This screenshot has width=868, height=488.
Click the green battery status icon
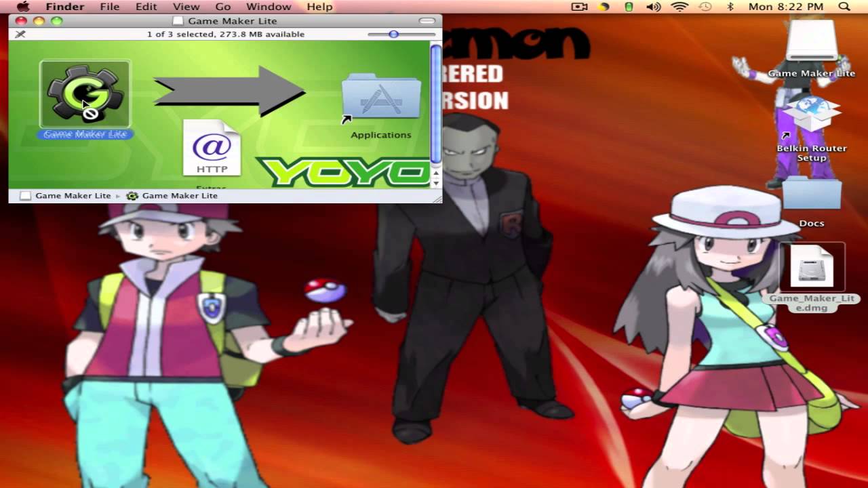click(x=629, y=7)
